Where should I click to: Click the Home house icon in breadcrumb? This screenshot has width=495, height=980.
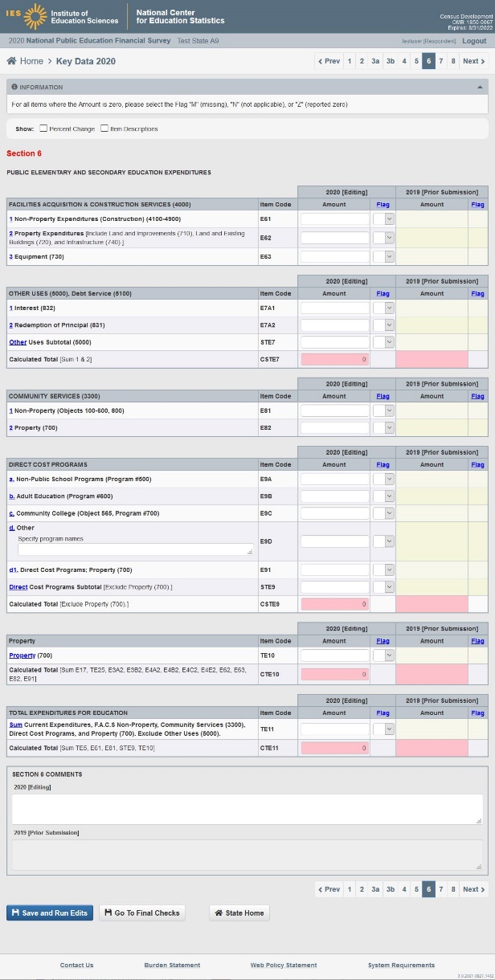11,61
